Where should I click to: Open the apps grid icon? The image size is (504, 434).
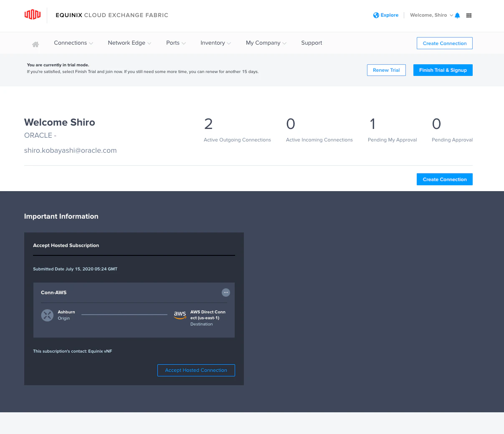469,15
